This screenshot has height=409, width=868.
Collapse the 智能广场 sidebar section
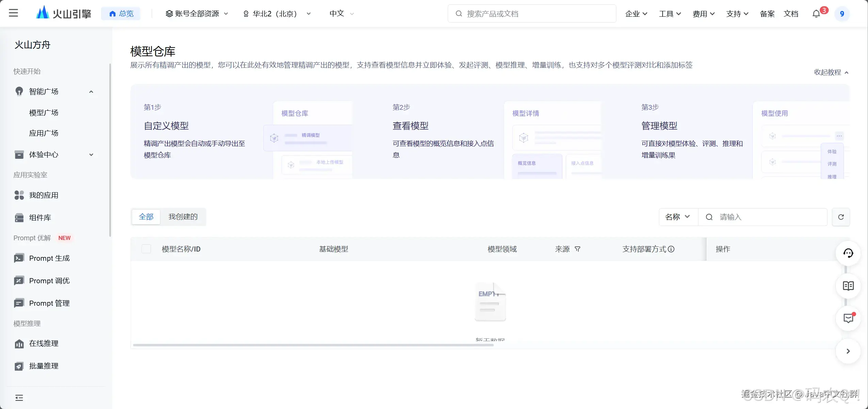pos(91,92)
